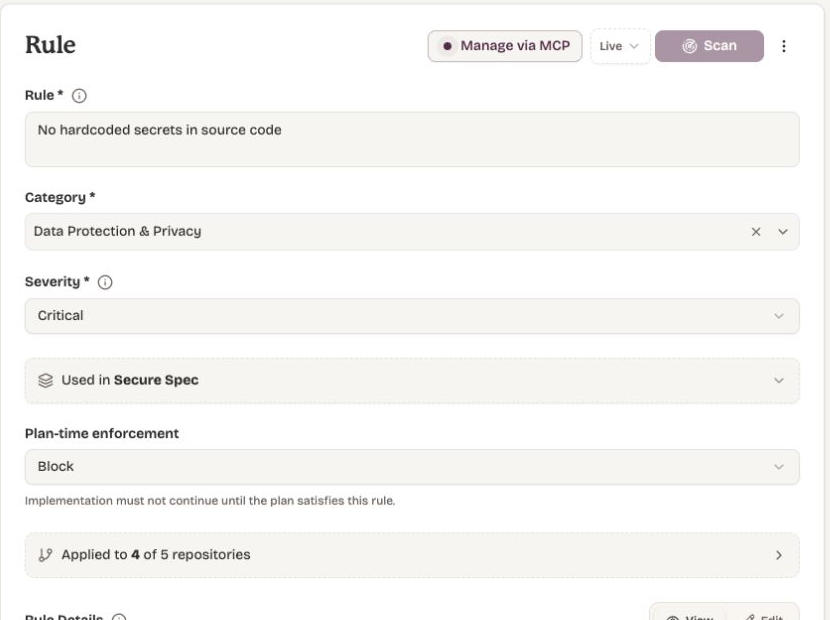
Task: Switch to the Edit tab in Rule Details
Action: (762, 617)
